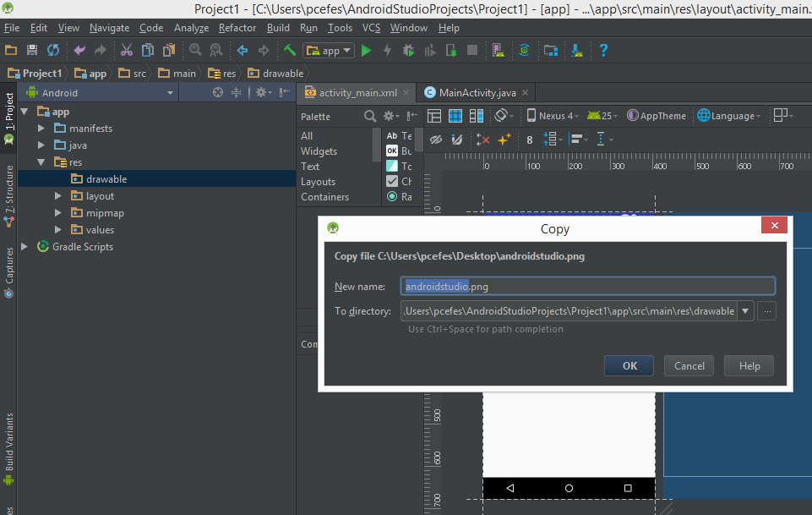812x515 pixels.
Task: Toggle Show Constraints visibility in design surface
Action: pyautogui.click(x=435, y=138)
